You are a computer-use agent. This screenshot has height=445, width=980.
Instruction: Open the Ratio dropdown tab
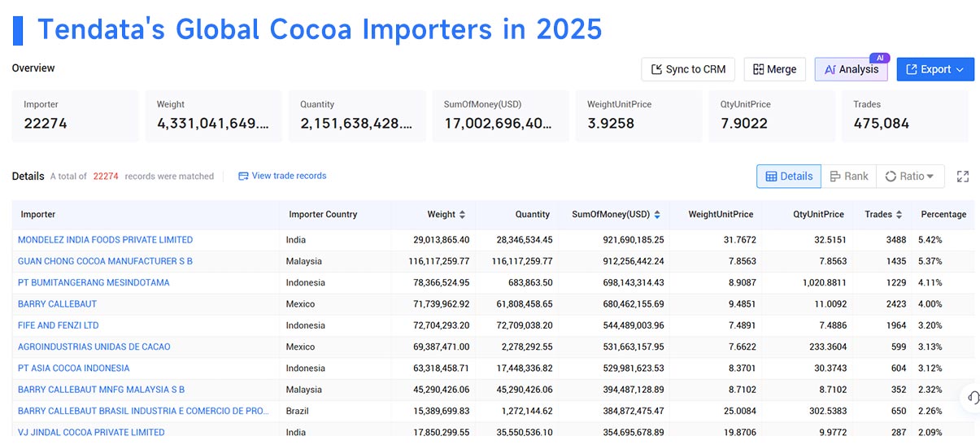[x=910, y=176]
